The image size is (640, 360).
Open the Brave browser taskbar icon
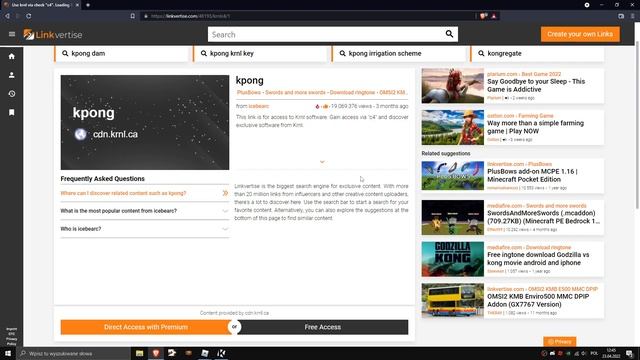(x=156, y=353)
